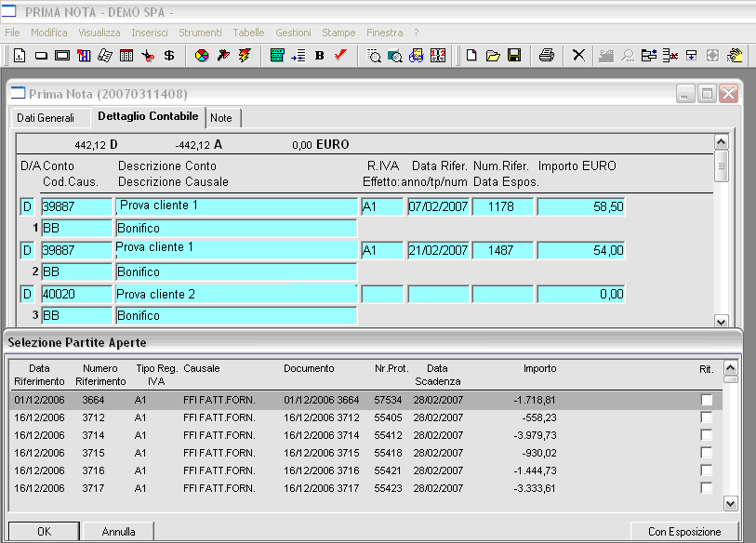The width and height of the screenshot is (756, 543).
Task: Click the lightning bolt toolbar icon
Action: coord(245,56)
